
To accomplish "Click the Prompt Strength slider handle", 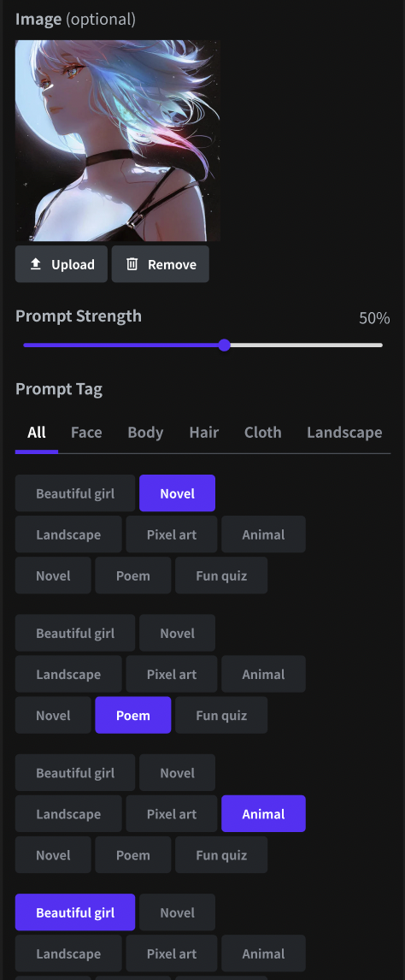I will pos(225,345).
